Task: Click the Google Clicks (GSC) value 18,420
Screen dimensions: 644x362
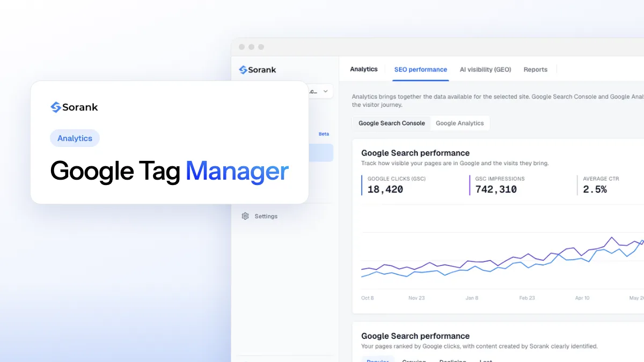Action: coord(385,189)
